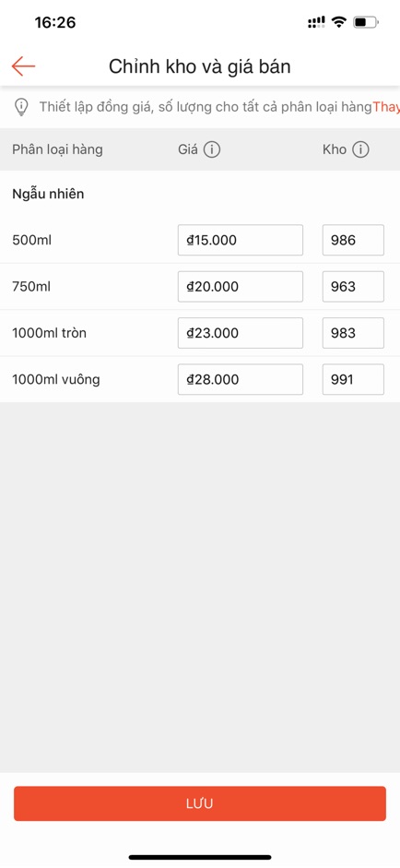Select the 1000ml tròn price field
The image size is (400, 868).
[x=241, y=333]
